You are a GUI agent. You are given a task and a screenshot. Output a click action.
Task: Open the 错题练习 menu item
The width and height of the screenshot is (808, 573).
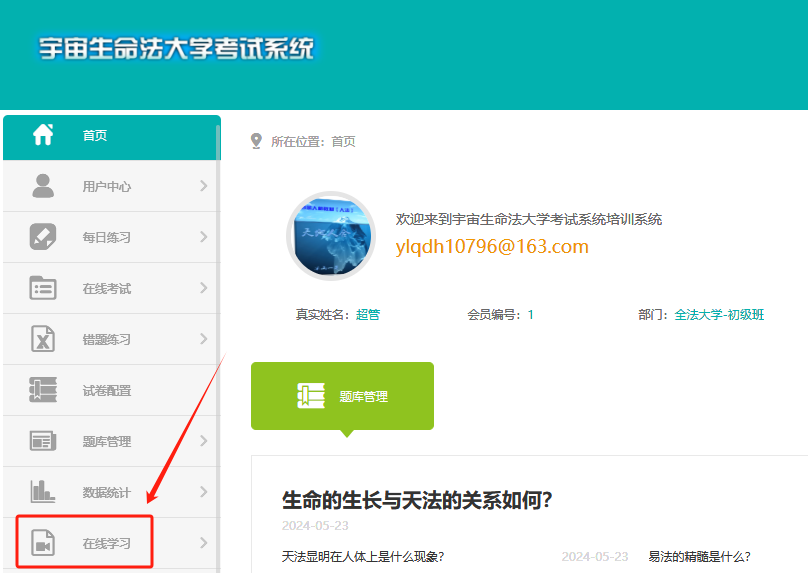[x=112, y=339]
